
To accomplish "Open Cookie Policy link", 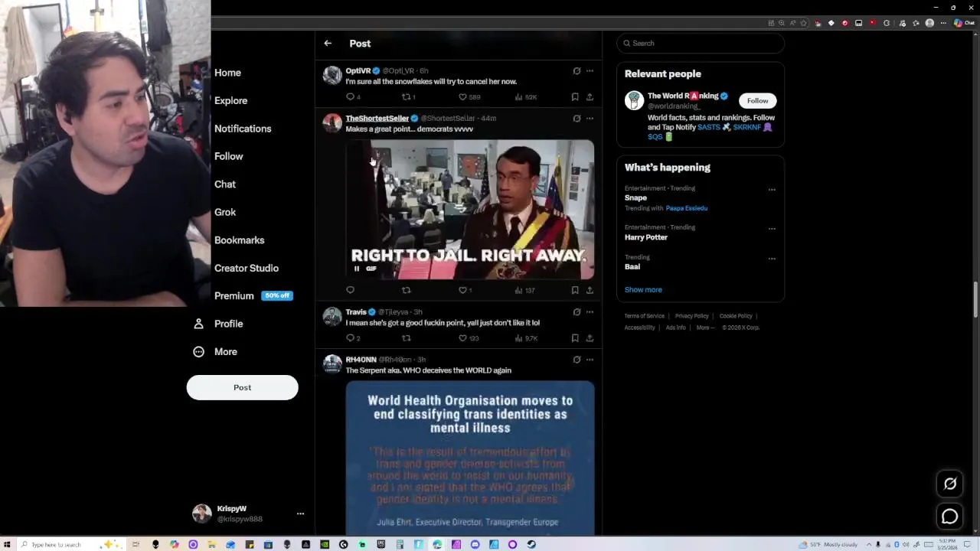I will pos(736,316).
